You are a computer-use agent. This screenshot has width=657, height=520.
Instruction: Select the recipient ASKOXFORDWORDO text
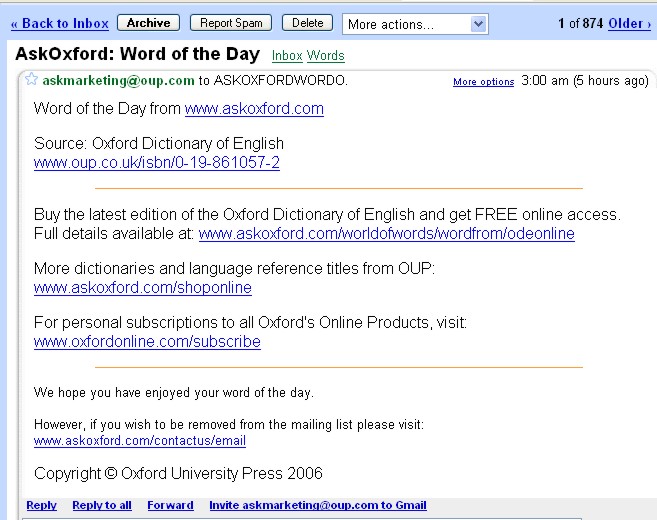coord(280,80)
